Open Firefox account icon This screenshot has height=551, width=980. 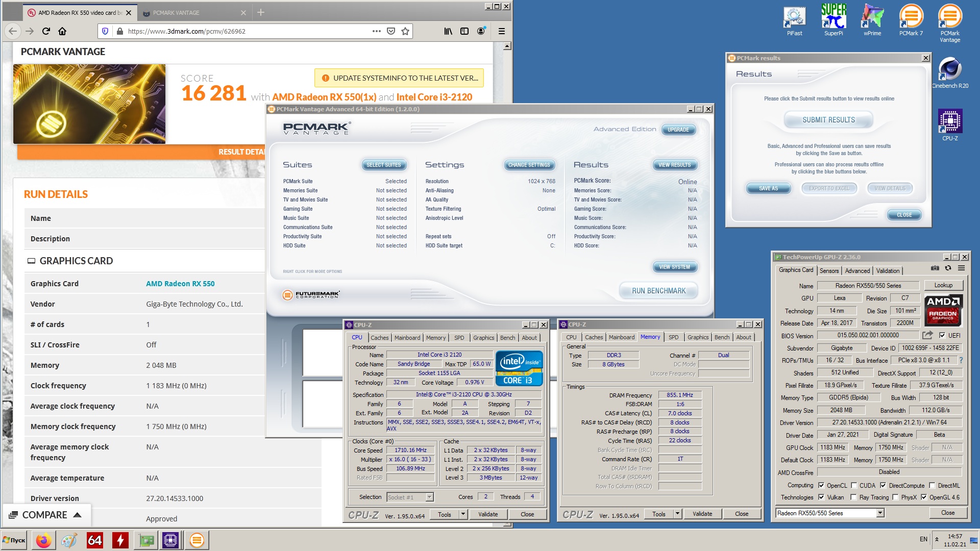(481, 31)
